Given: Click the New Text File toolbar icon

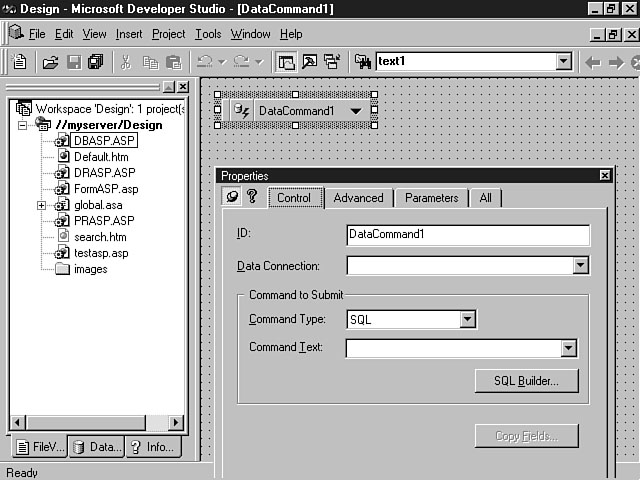Looking at the screenshot, I should pyautogui.click(x=20, y=62).
